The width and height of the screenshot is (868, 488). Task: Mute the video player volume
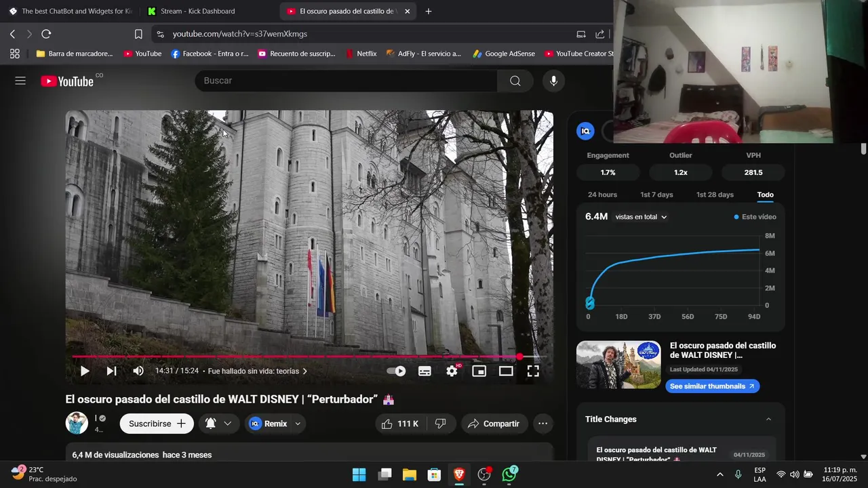(138, 371)
